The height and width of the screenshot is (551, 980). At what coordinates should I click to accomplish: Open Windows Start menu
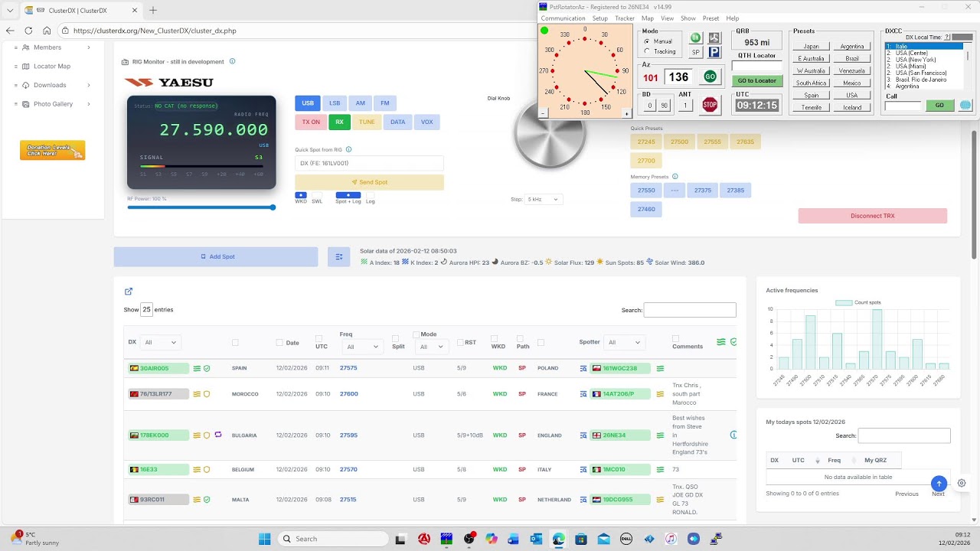264,539
